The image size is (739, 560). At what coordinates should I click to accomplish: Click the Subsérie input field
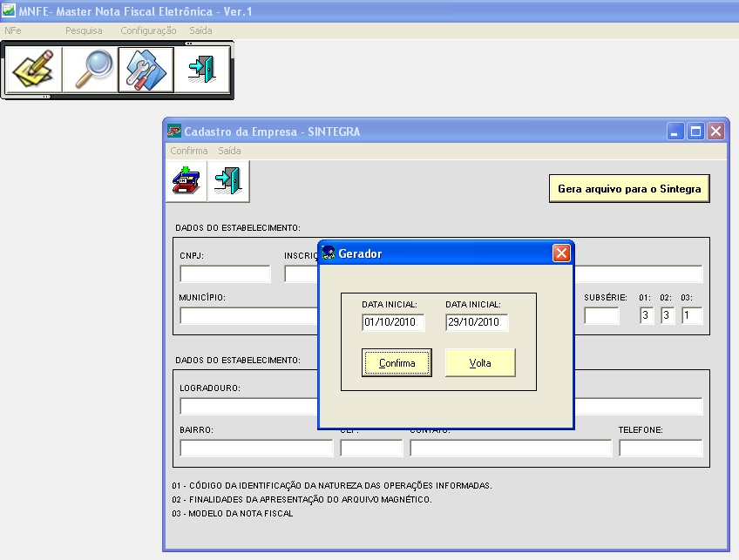601,315
